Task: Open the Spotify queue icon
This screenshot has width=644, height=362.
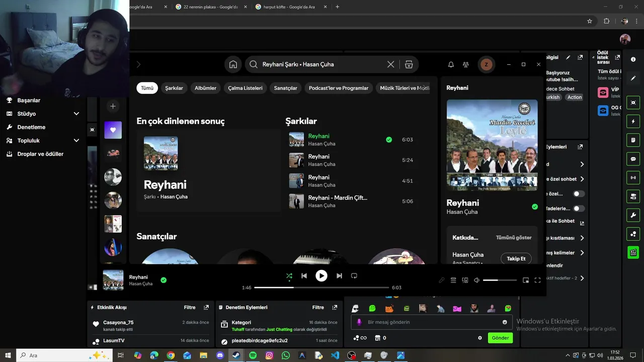Action: (453, 280)
